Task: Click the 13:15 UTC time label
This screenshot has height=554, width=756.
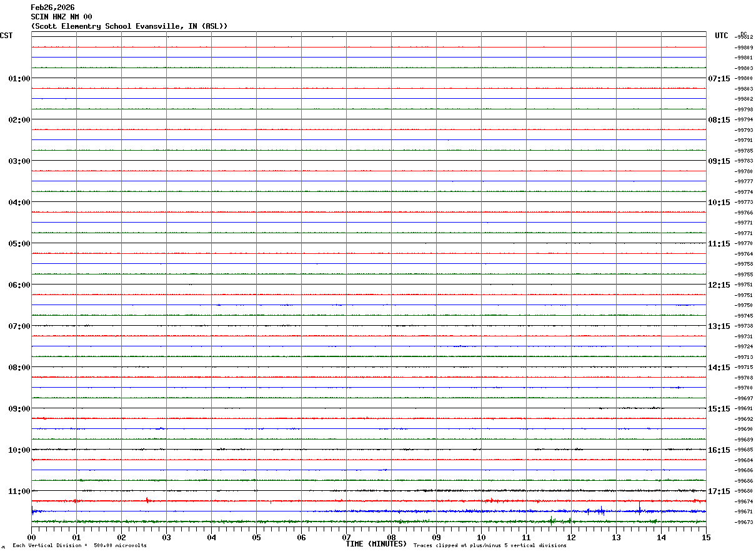Action: pyautogui.click(x=719, y=326)
